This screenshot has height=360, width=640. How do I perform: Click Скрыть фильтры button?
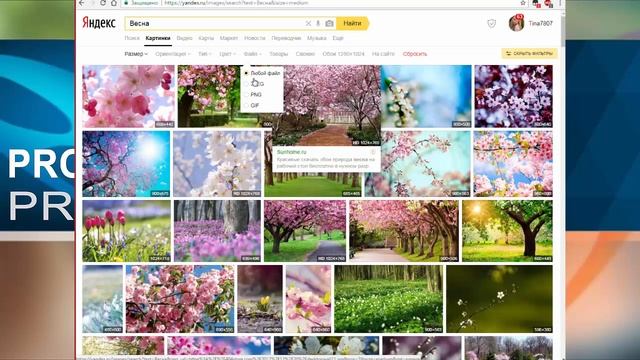pyautogui.click(x=529, y=53)
